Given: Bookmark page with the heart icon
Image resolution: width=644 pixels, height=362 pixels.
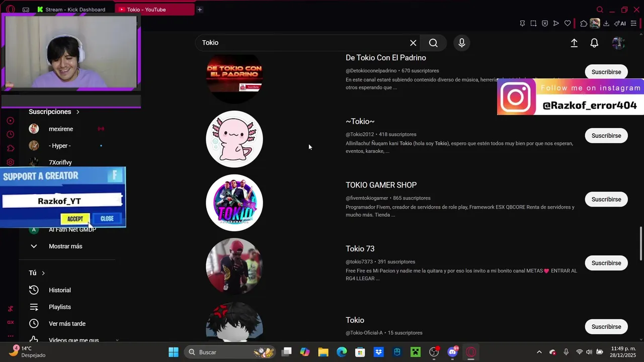Looking at the screenshot, I should [568, 23].
